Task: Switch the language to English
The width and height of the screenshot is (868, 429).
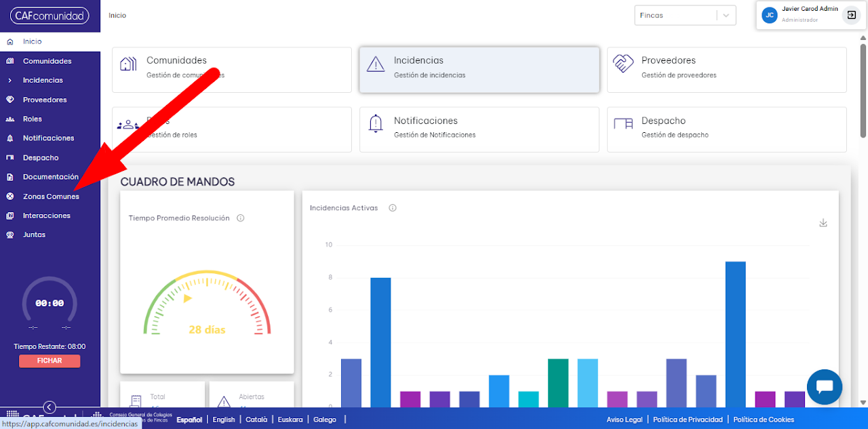Action: 224,420
